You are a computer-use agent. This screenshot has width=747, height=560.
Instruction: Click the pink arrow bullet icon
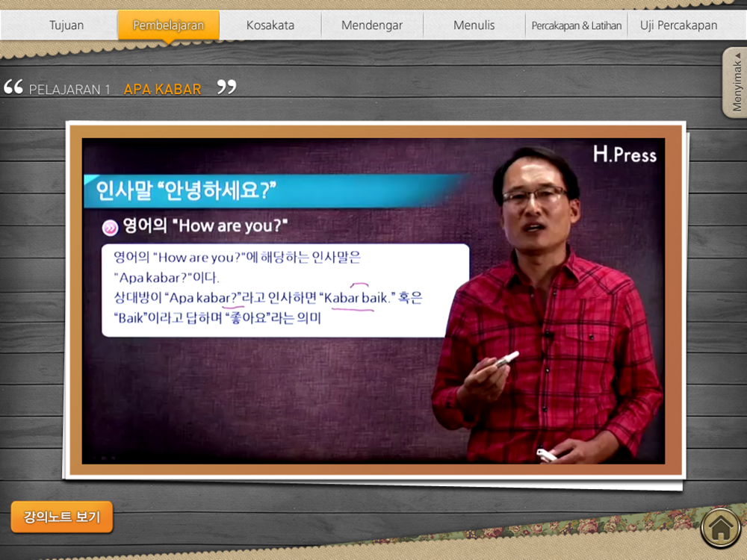coord(110,228)
